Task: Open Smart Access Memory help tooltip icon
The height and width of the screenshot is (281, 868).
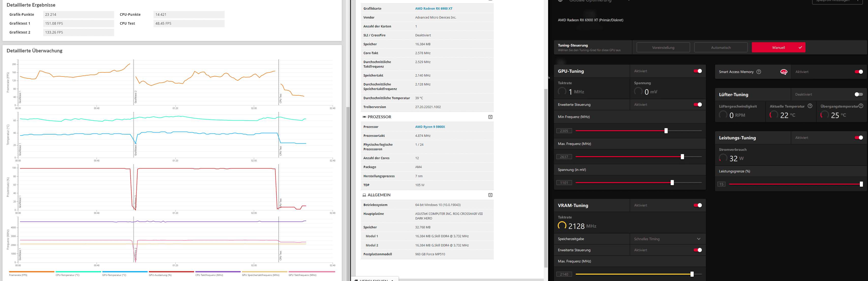Action: click(x=758, y=72)
